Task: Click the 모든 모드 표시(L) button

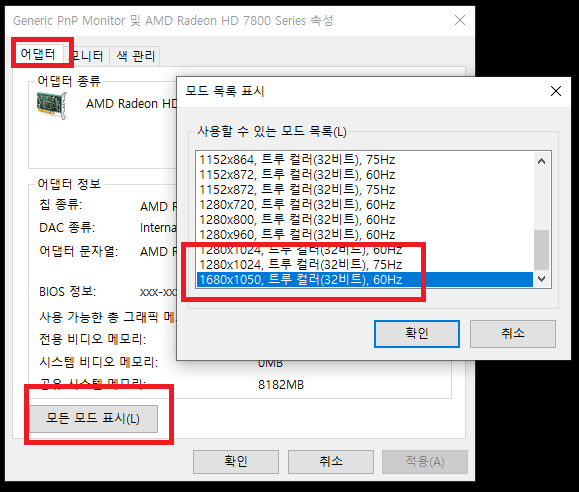Action: coord(93,418)
